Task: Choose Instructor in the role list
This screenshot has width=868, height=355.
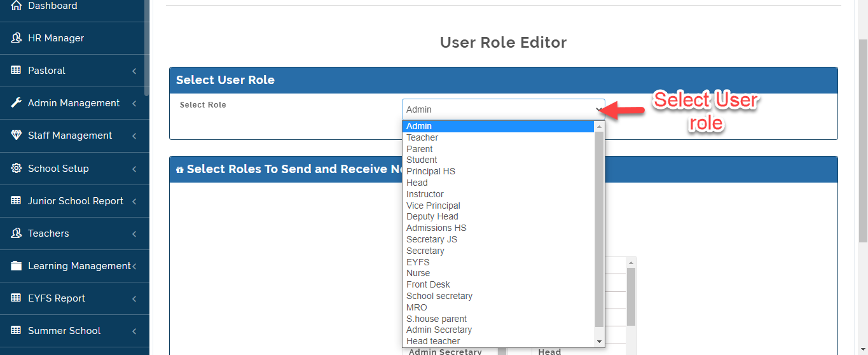Action: [x=499, y=194]
